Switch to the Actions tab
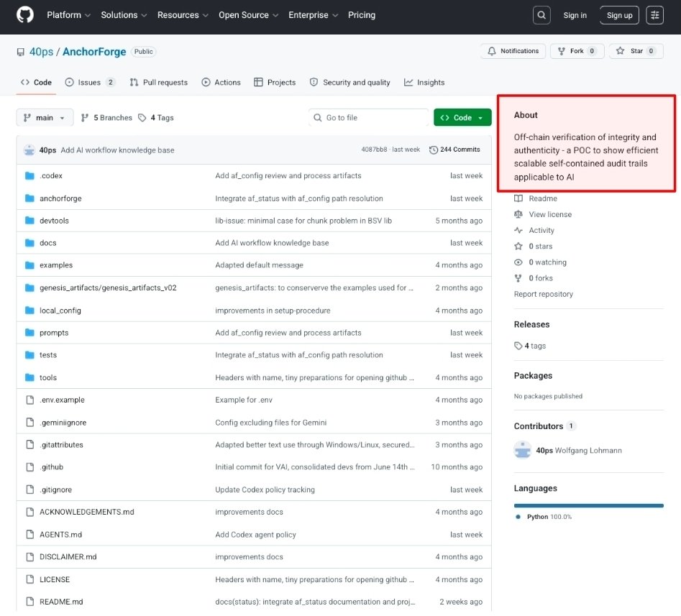 point(221,83)
